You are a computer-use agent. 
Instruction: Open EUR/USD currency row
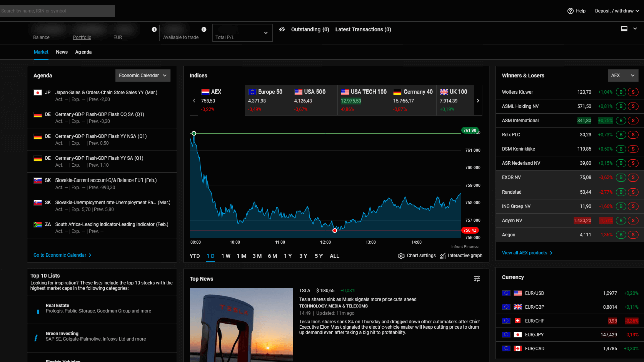[x=570, y=293]
